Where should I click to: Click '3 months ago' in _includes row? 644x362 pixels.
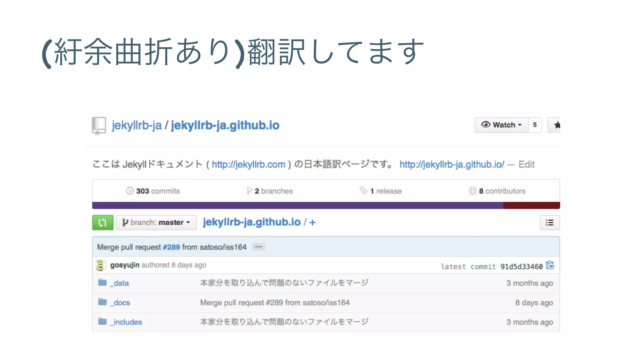pyautogui.click(x=530, y=322)
